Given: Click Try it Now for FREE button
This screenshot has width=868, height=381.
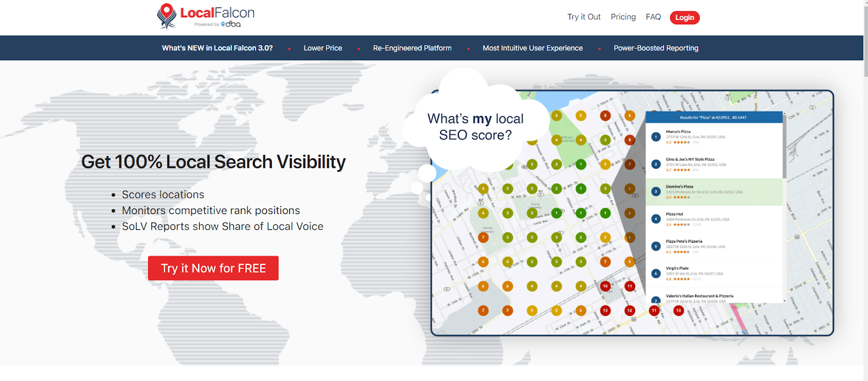Looking at the screenshot, I should [213, 268].
